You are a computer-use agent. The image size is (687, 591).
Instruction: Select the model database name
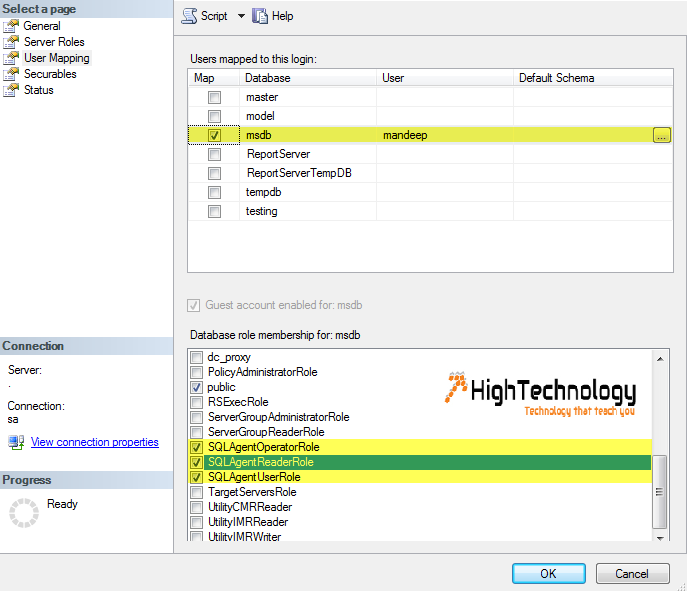tap(260, 116)
